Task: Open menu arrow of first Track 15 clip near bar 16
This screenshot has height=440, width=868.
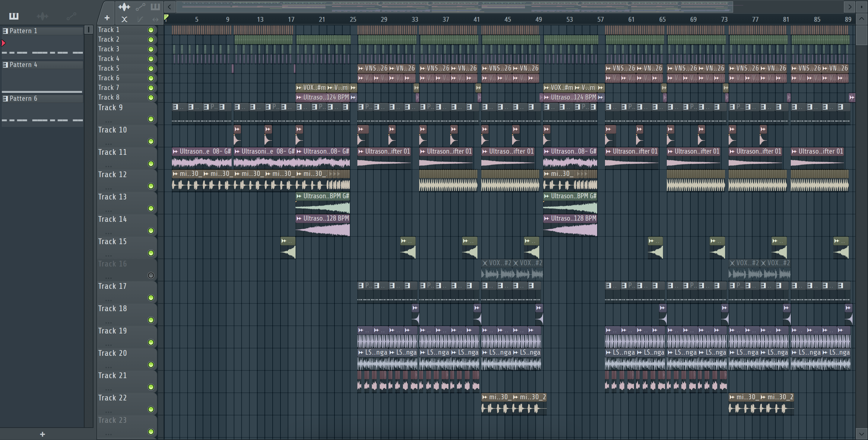Action: 284,241
